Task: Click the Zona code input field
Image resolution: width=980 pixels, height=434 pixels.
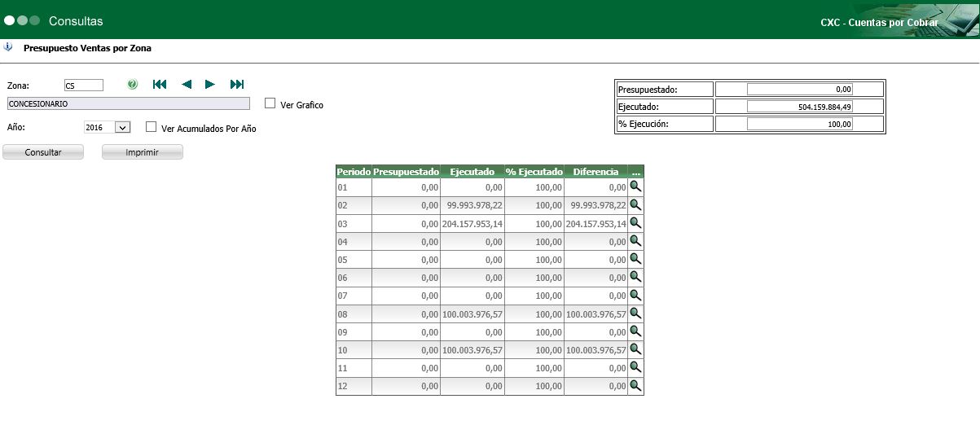Action: click(84, 85)
